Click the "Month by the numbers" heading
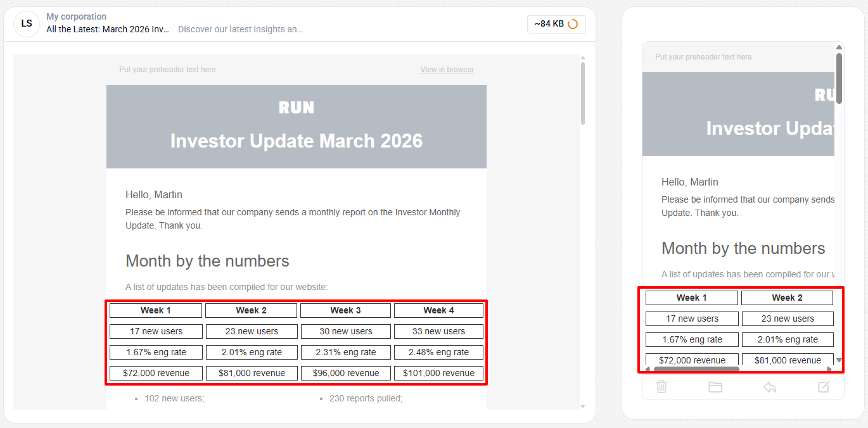This screenshot has height=428, width=868. (207, 261)
